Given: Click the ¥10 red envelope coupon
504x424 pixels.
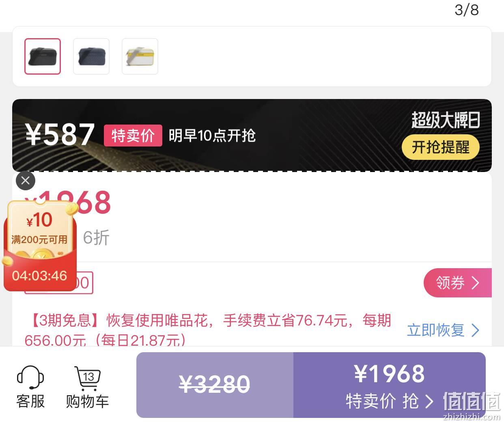Looking at the screenshot, I should tap(41, 246).
